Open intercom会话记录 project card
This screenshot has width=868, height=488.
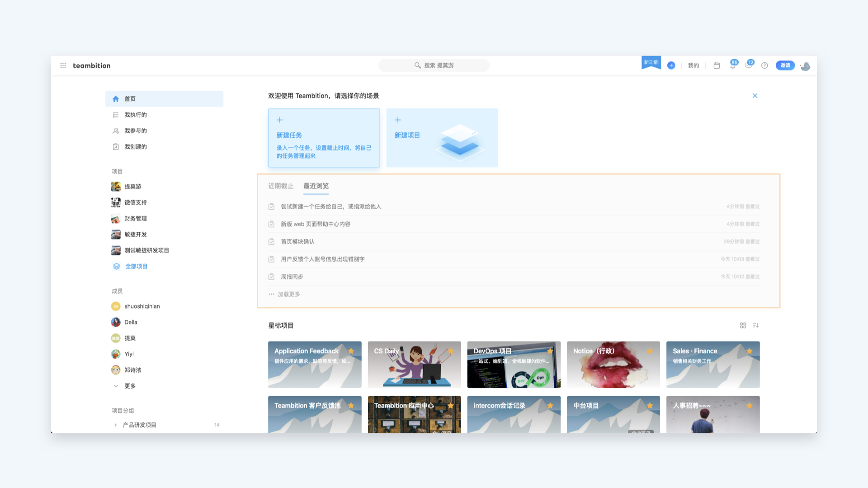point(514,415)
